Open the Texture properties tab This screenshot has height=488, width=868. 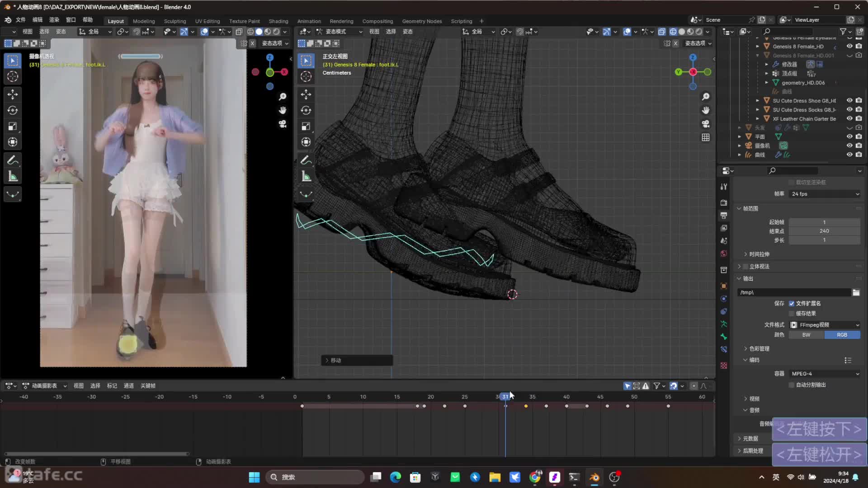pos(724,365)
